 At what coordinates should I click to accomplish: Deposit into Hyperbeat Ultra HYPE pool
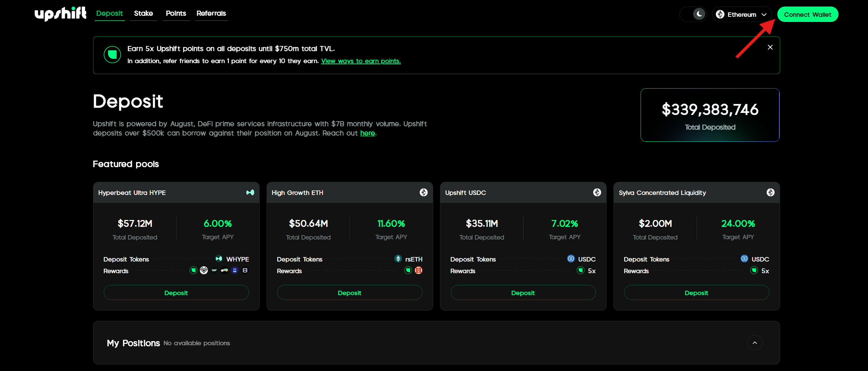click(176, 293)
